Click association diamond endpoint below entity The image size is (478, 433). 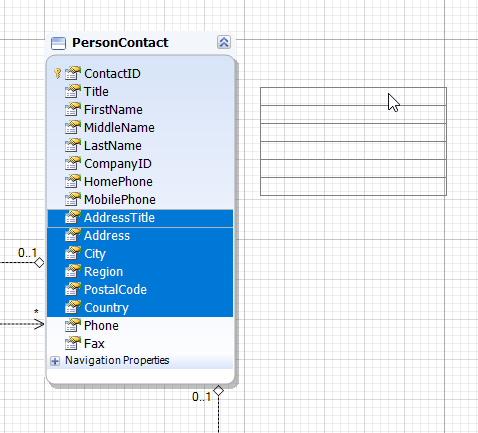[218, 390]
